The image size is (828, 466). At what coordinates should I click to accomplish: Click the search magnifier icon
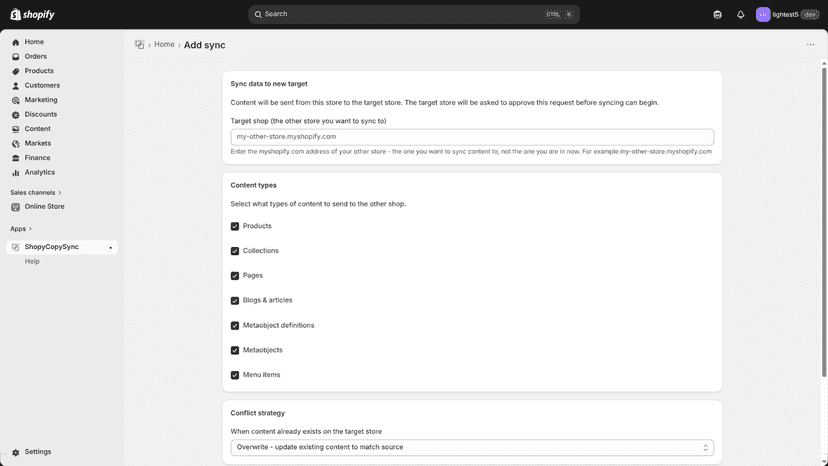click(258, 14)
